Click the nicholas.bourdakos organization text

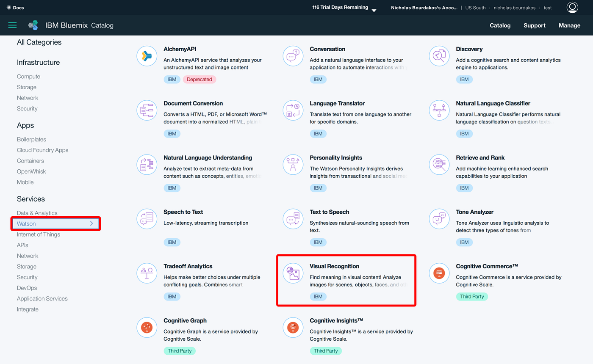coord(515,8)
